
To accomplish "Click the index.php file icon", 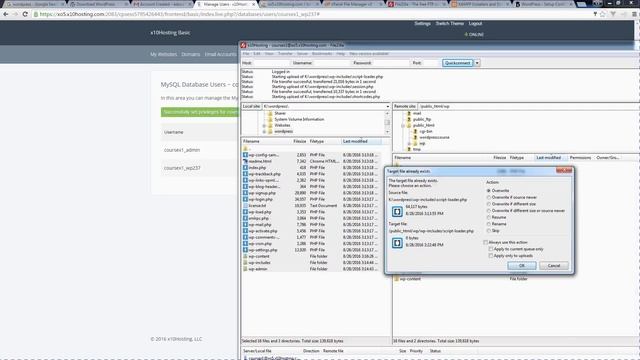I will [245, 168].
